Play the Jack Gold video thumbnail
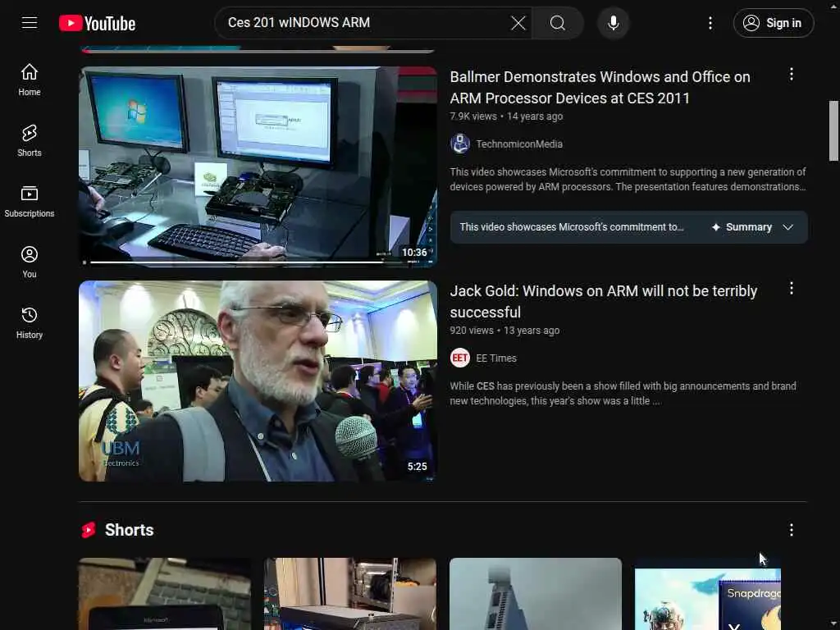Viewport: 840px width, 630px height. coord(258,381)
